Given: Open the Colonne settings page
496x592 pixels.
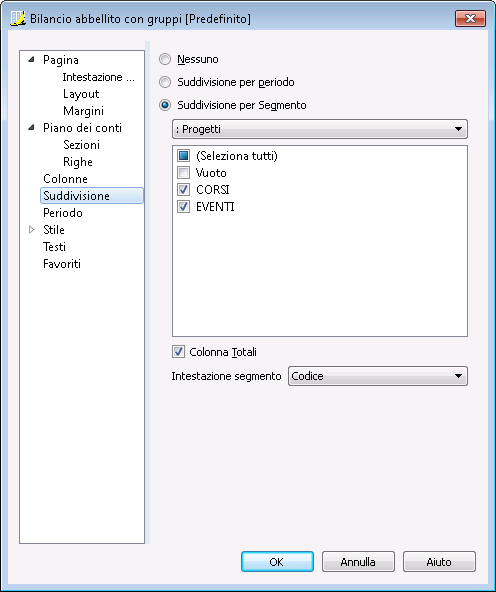Looking at the screenshot, I should pos(65,179).
